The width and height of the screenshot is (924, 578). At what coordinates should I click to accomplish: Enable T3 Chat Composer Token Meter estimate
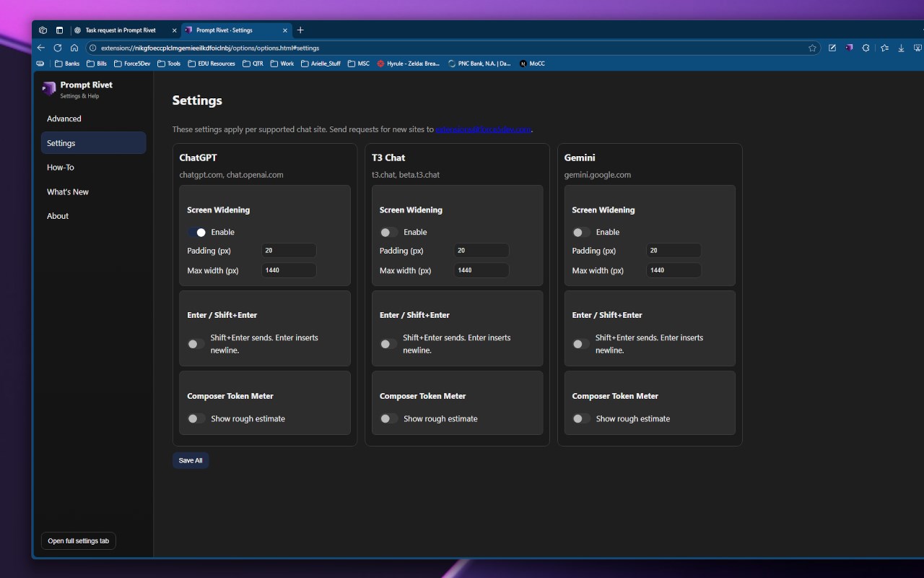point(389,418)
